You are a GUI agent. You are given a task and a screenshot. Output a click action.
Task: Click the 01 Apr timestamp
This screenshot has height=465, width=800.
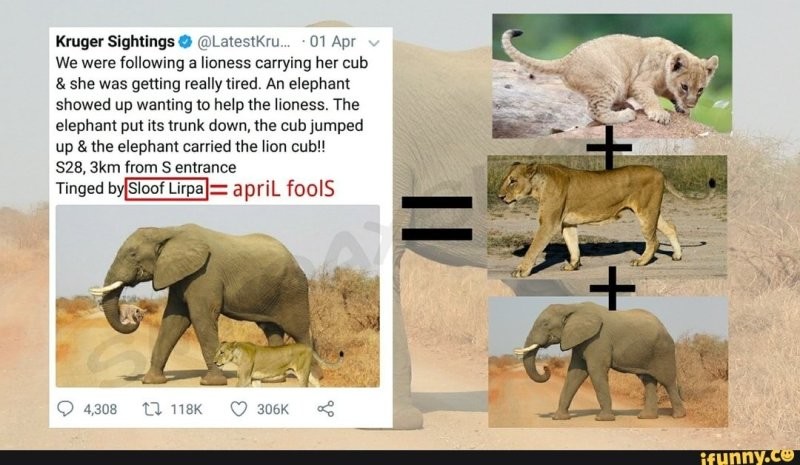pyautogui.click(x=332, y=41)
